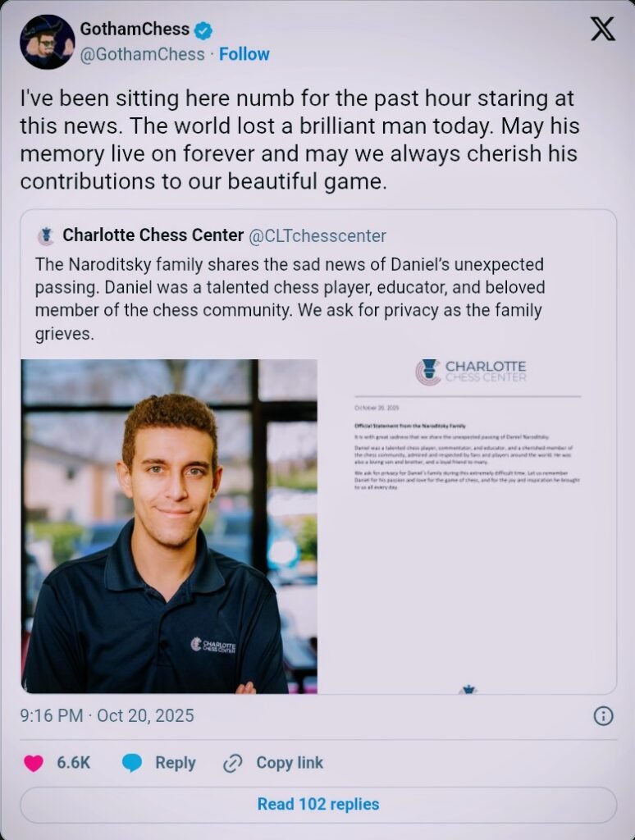Like the post with the heart icon
The image size is (635, 840).
pos(34,763)
